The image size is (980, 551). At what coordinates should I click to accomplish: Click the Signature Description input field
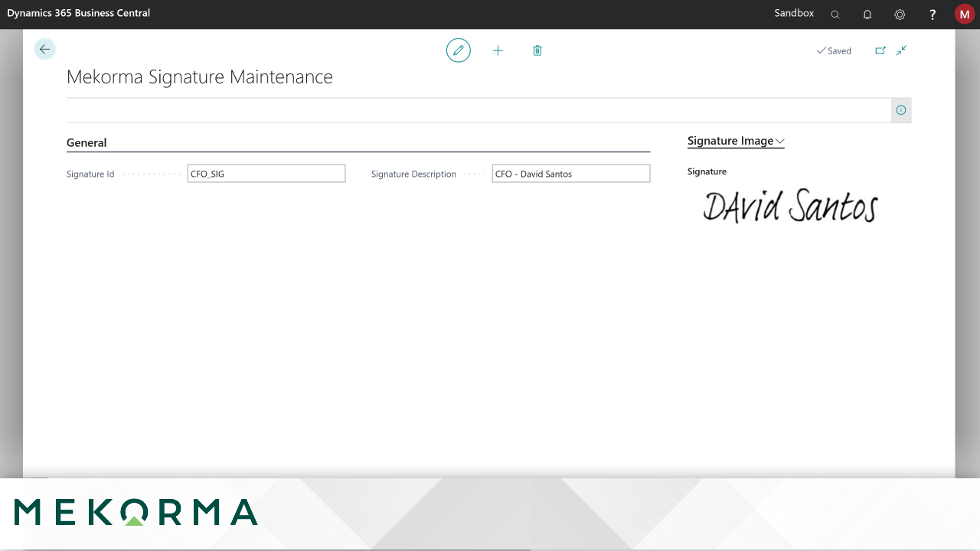[x=571, y=174]
